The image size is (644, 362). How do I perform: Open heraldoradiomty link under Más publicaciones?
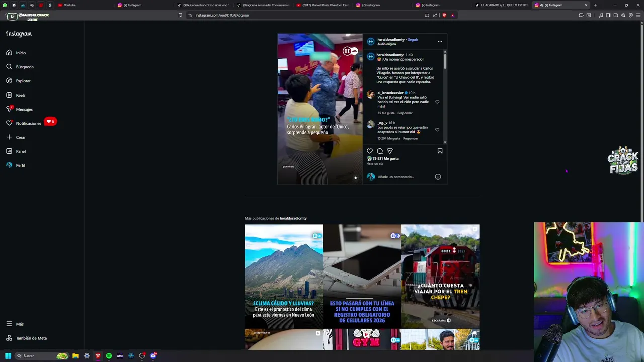pos(293,218)
